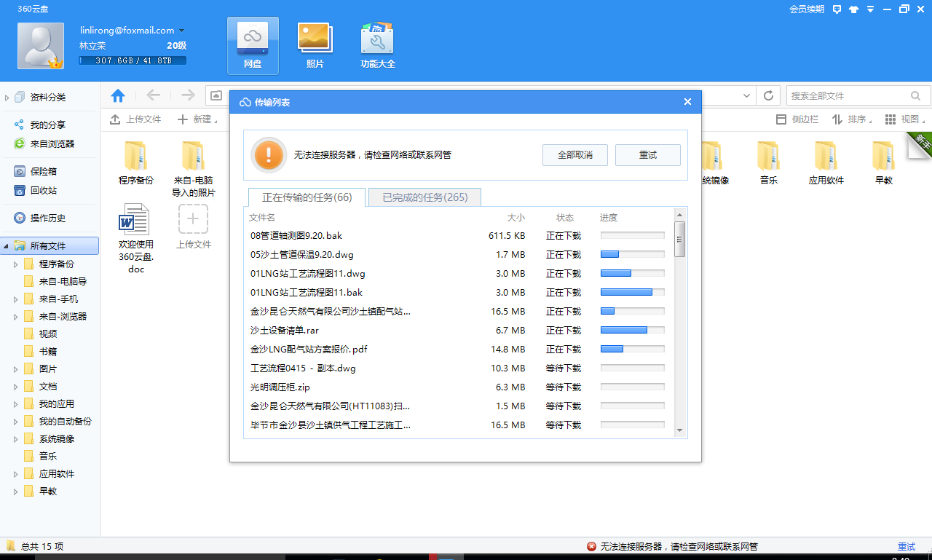
Task: Select 视频 folder in the tree
Action: (40, 334)
